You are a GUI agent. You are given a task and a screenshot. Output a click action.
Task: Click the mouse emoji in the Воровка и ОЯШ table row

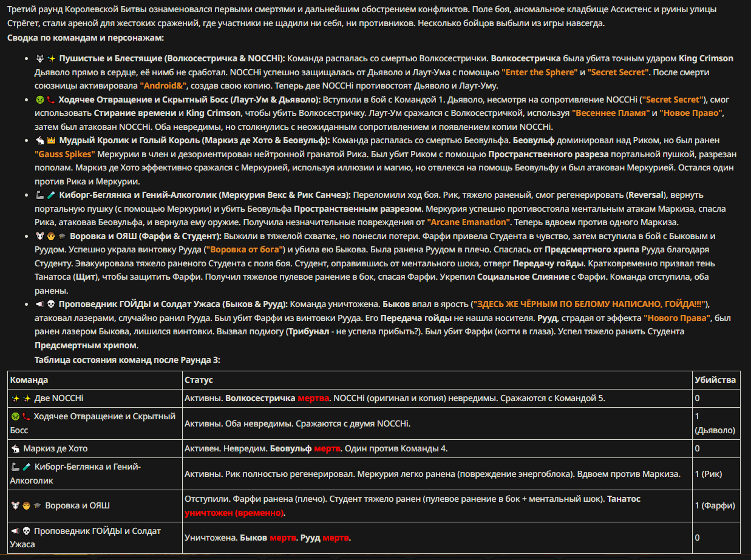[15, 505]
